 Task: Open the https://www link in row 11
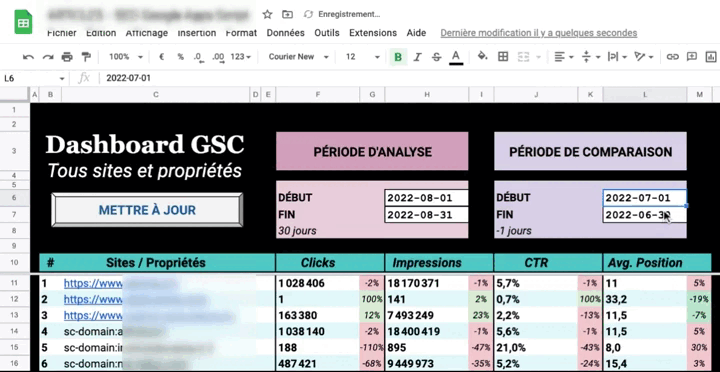tap(93, 283)
